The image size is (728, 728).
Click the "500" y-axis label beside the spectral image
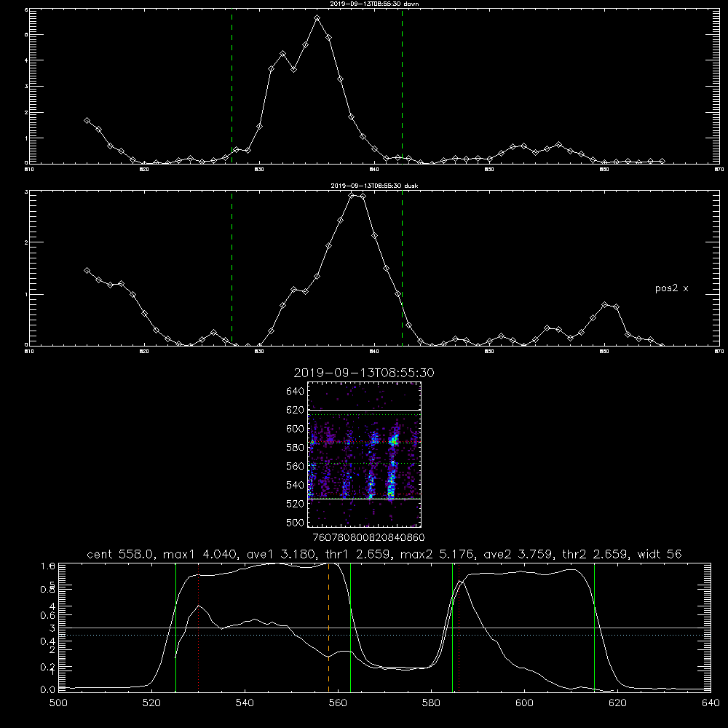pos(296,523)
